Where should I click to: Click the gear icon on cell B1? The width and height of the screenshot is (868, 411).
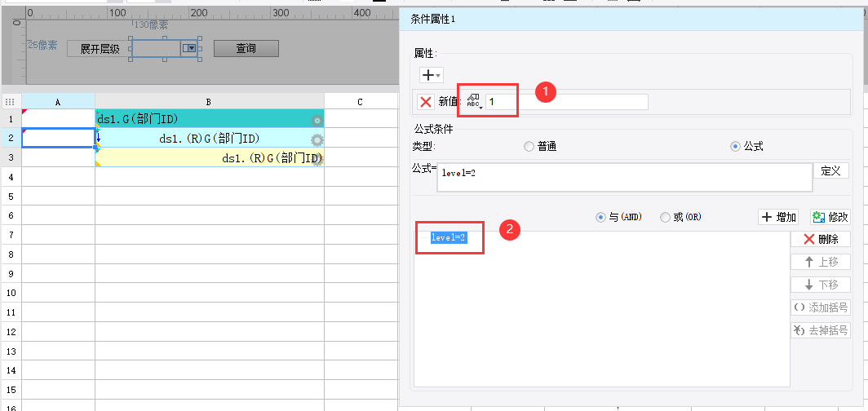pyautogui.click(x=317, y=121)
